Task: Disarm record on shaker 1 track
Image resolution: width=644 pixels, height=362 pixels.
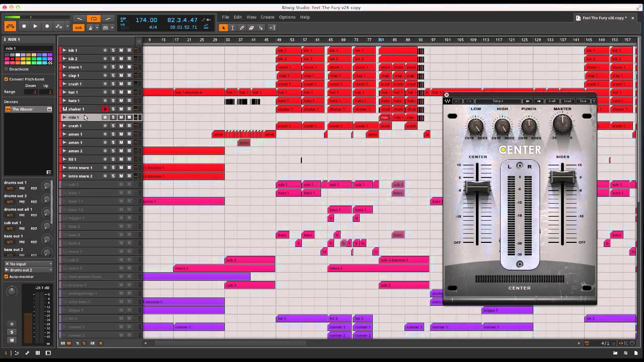Action: [105, 109]
